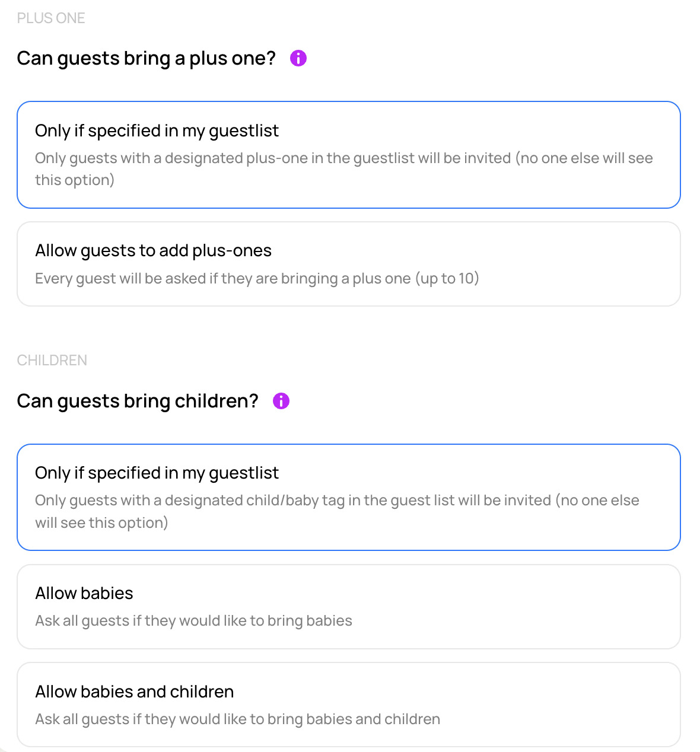700x752 pixels.
Task: Click 'designated child/baby tag' description text
Action: pyautogui.click(x=337, y=511)
